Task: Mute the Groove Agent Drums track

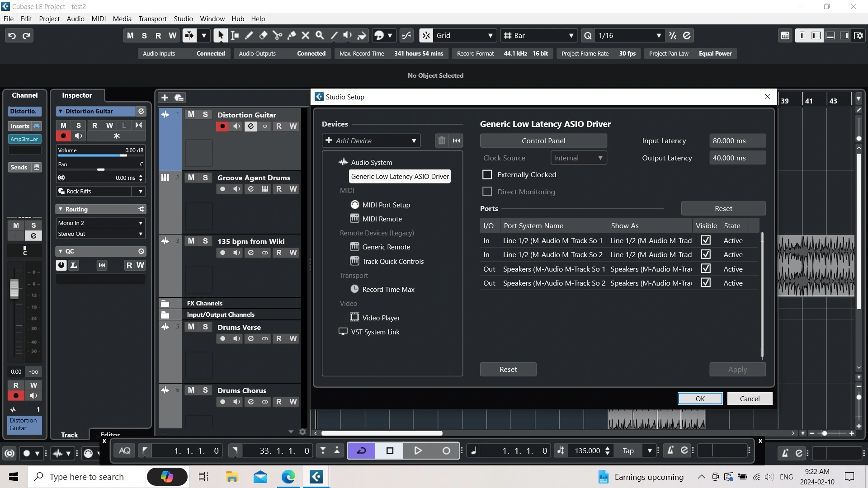Action: [x=191, y=178]
